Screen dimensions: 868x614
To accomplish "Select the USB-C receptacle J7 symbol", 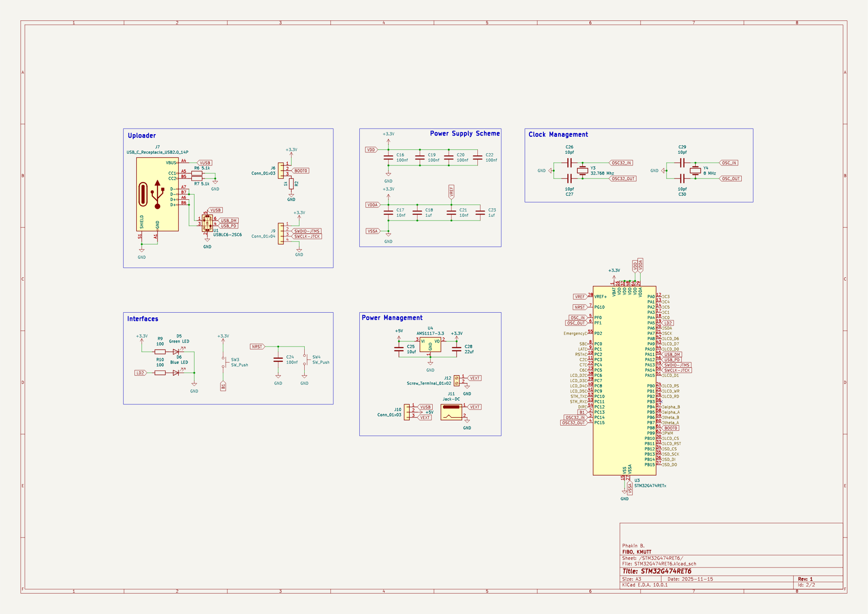I will (157, 194).
